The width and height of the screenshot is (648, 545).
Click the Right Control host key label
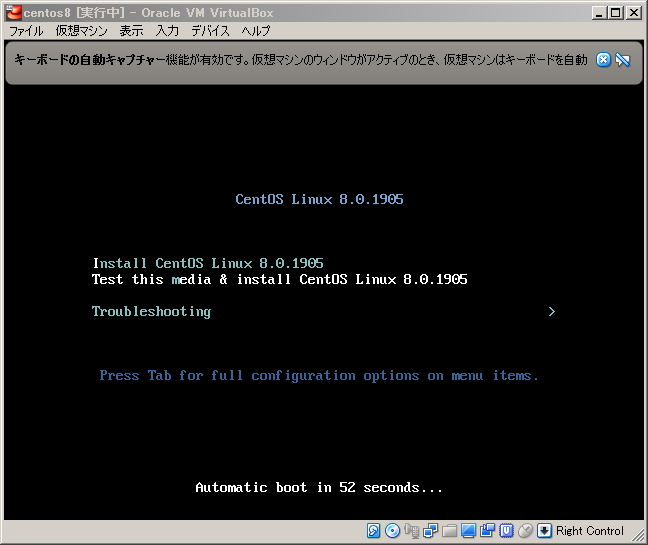coord(590,531)
